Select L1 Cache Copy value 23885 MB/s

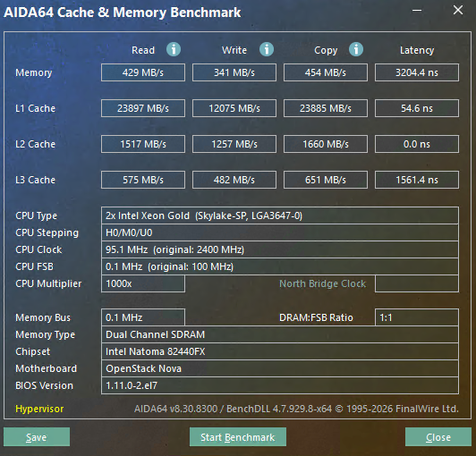click(326, 108)
